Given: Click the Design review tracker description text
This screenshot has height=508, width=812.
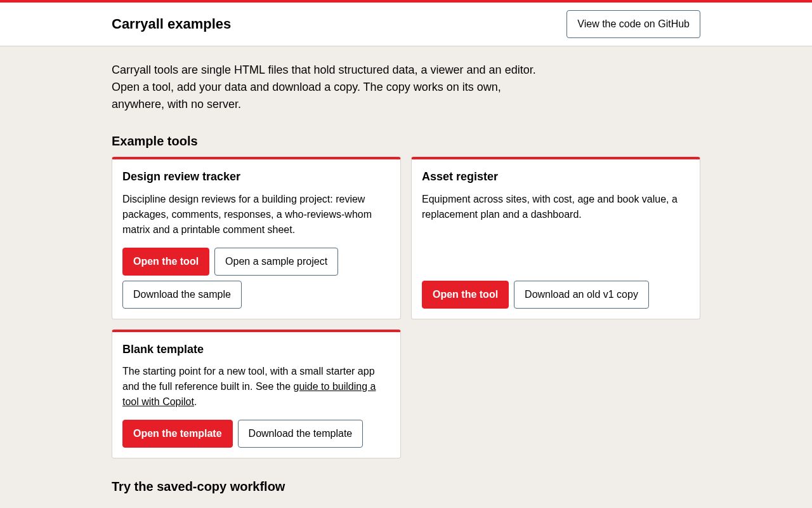Looking at the screenshot, I should click(247, 215).
